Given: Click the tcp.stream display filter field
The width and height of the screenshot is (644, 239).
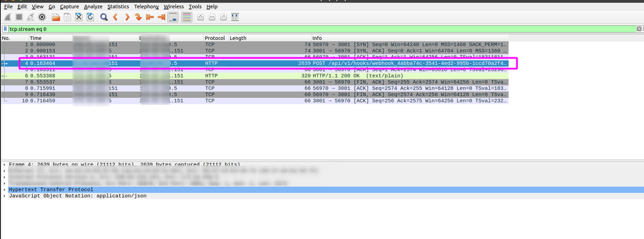Looking at the screenshot, I should pyautogui.click(x=320, y=29).
